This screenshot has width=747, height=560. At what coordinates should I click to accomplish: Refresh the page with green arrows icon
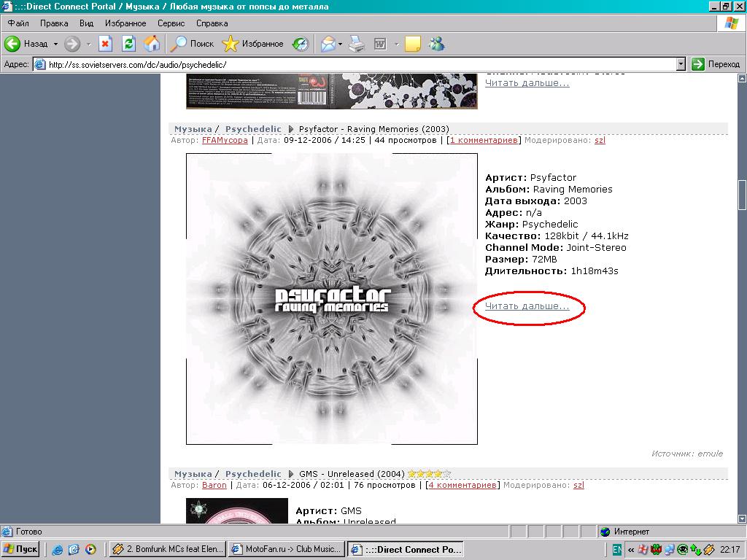128,44
